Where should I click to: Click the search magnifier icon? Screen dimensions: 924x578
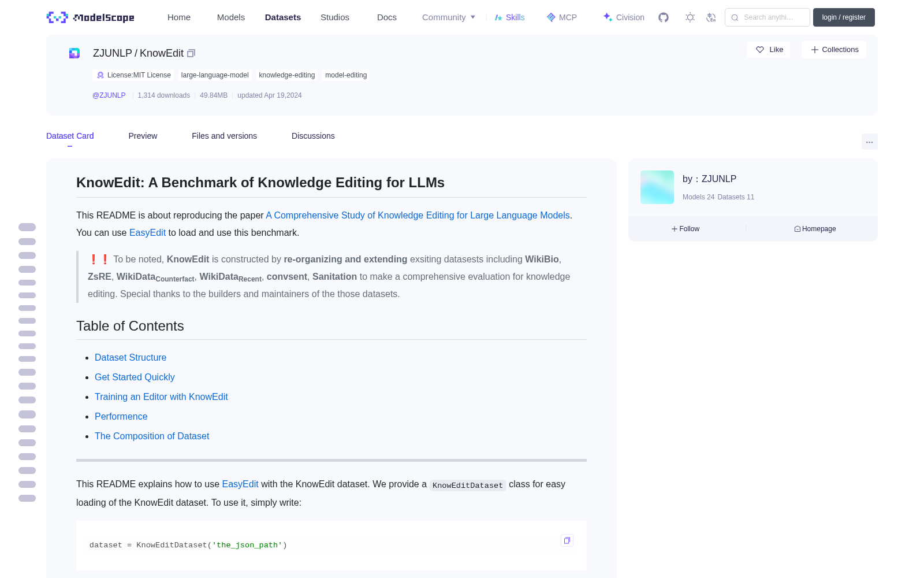(735, 17)
